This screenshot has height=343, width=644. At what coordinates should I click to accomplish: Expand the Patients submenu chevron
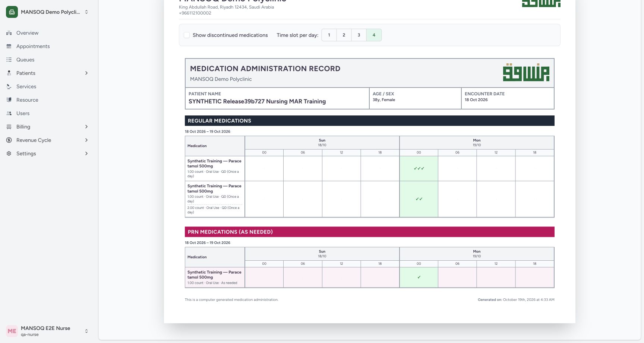(x=86, y=73)
